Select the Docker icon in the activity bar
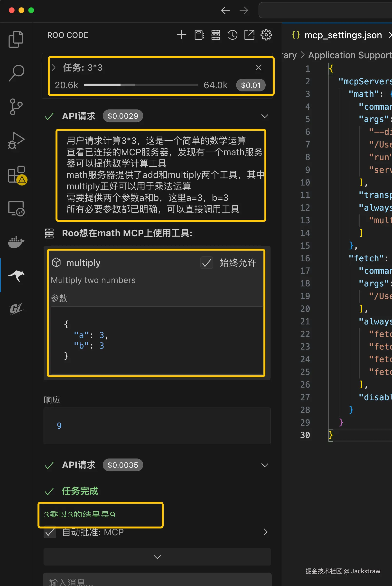392x586 pixels. 16,242
